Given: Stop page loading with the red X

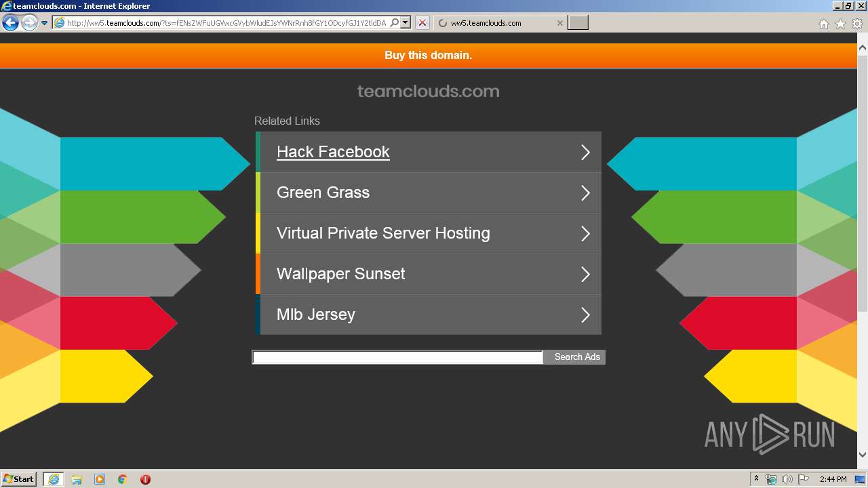Looking at the screenshot, I should coord(422,23).
